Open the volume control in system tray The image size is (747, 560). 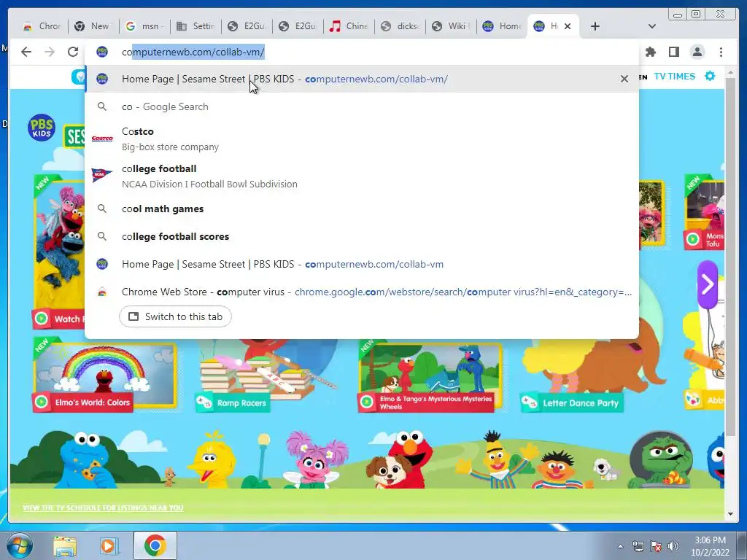pos(673,546)
